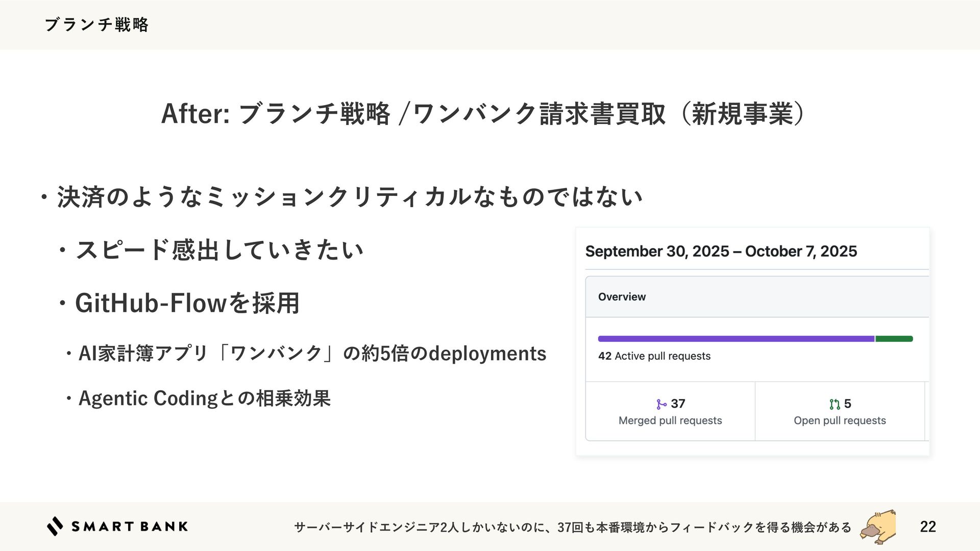Click the After: ブランチ戦略 slide title
Viewport: 980px width, 551px height.
point(483,113)
